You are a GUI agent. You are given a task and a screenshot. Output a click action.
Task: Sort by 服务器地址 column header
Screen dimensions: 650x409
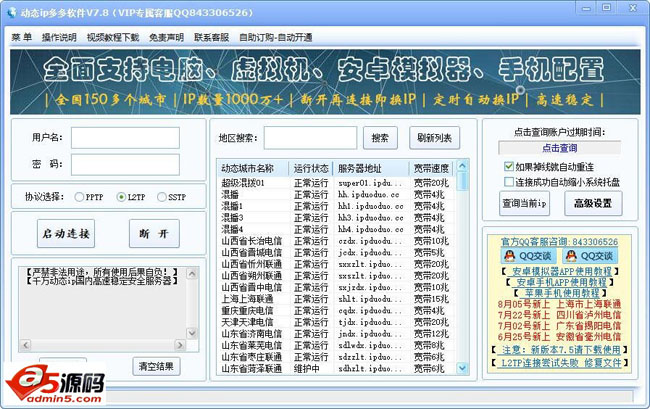pyautogui.click(x=371, y=168)
